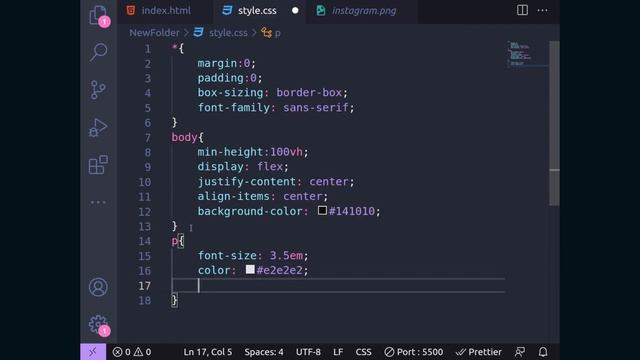The height and width of the screenshot is (360, 640).
Task: Click border-box value on line 4
Action: point(309,93)
